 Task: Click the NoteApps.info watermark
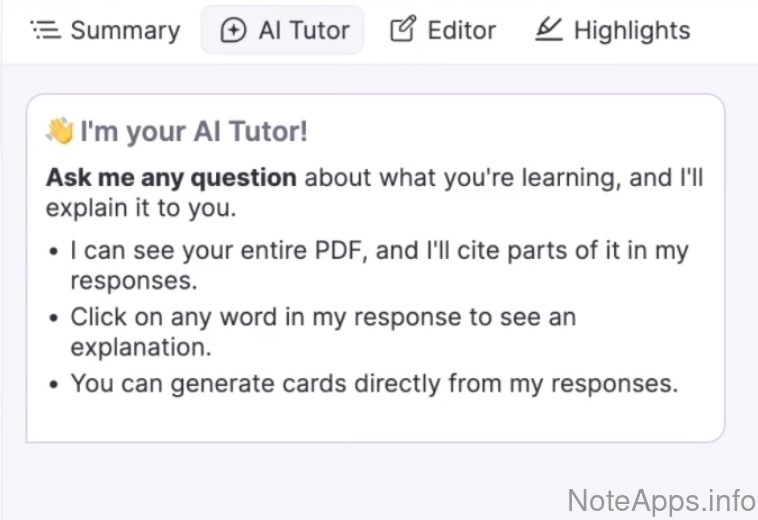pyautogui.click(x=661, y=498)
